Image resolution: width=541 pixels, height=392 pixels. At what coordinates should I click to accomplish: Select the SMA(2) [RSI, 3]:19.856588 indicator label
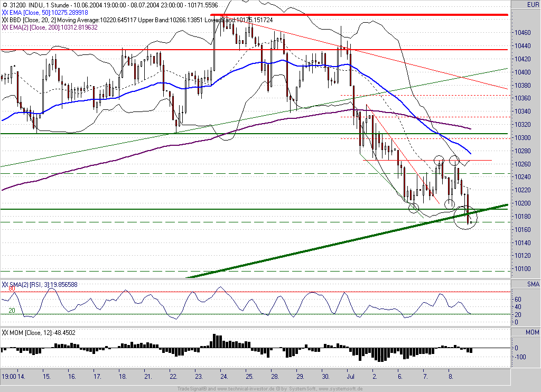click(43, 285)
